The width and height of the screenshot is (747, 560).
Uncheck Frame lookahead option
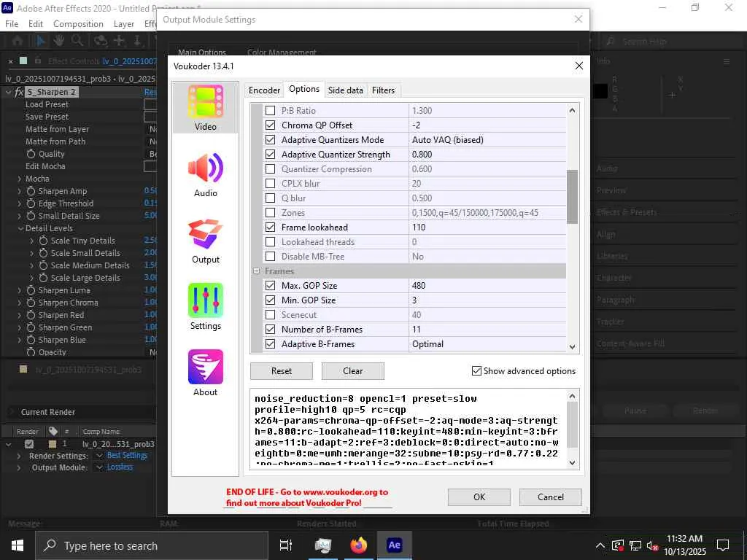[270, 227]
